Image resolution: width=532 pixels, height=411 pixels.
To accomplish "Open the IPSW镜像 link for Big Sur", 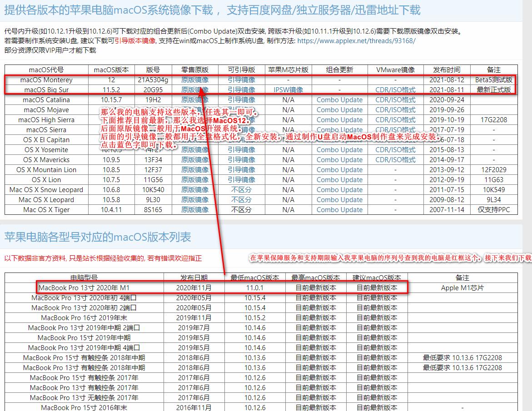I will point(288,89).
